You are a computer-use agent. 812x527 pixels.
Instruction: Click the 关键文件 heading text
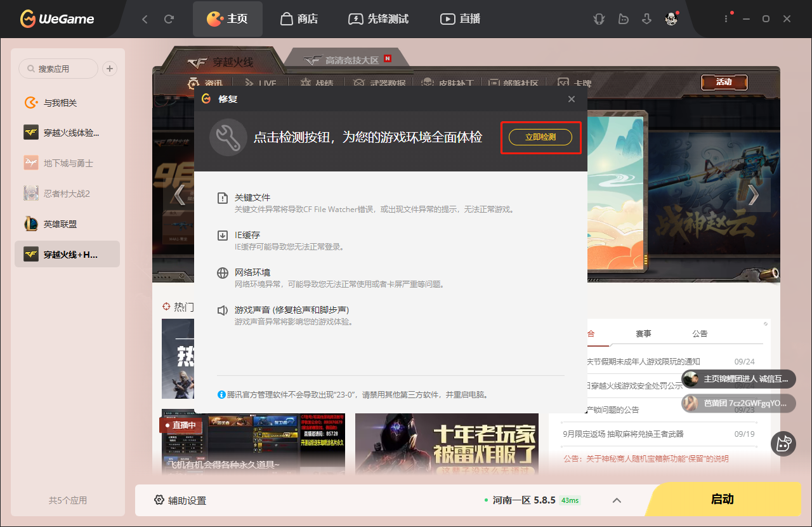point(252,197)
